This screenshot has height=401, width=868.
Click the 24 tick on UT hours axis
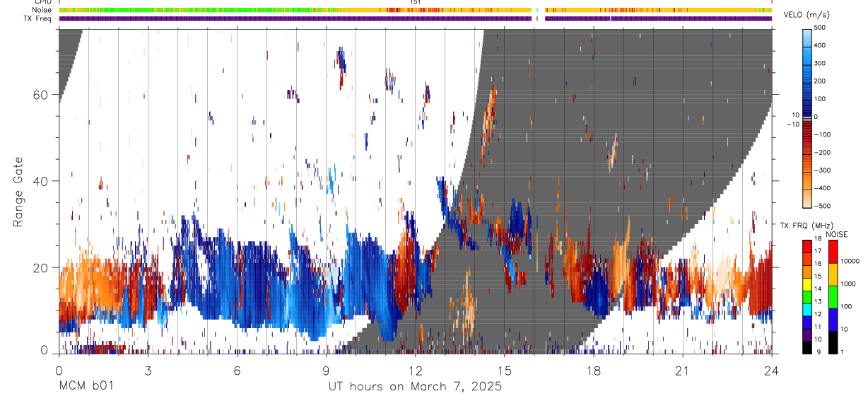771,370
